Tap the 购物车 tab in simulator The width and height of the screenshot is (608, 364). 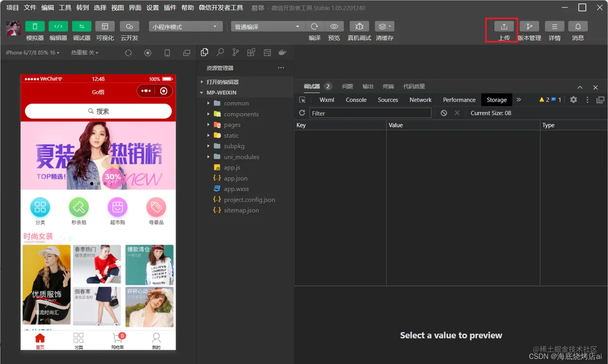click(x=118, y=341)
